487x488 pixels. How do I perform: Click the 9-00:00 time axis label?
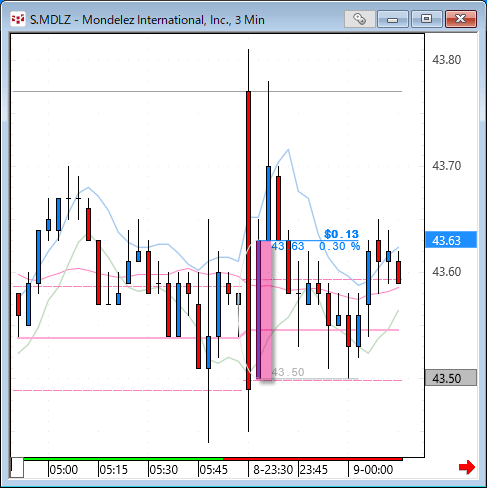[x=373, y=470]
